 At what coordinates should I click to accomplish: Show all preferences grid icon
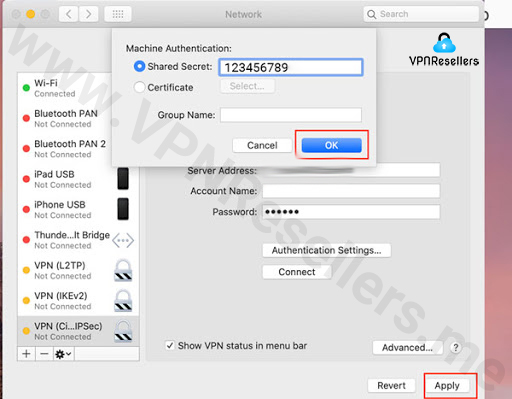click(x=118, y=14)
